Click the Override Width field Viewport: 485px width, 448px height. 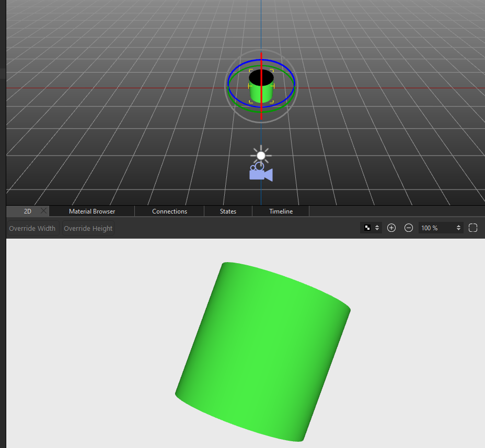tap(33, 228)
